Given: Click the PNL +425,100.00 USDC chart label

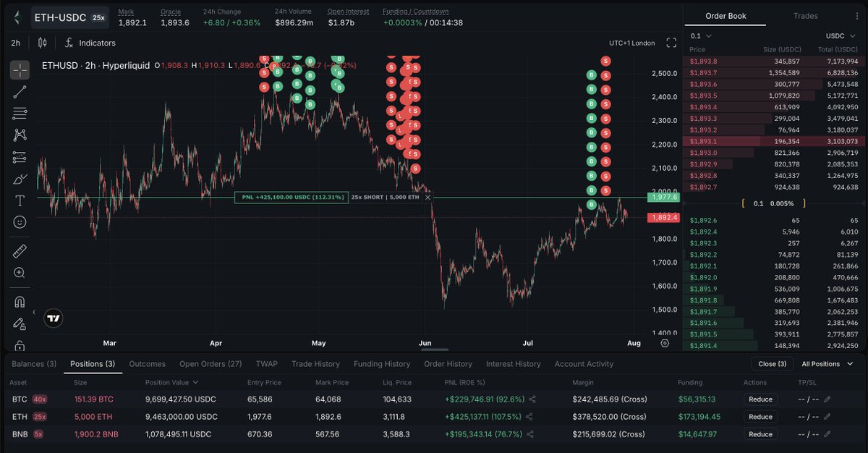Looking at the screenshot, I should [291, 197].
